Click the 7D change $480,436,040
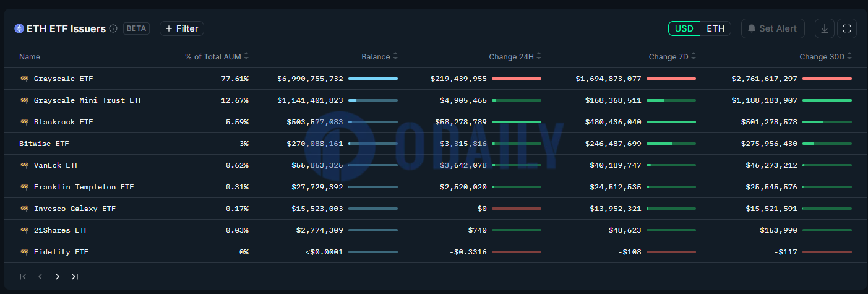868x294 pixels. 614,122
